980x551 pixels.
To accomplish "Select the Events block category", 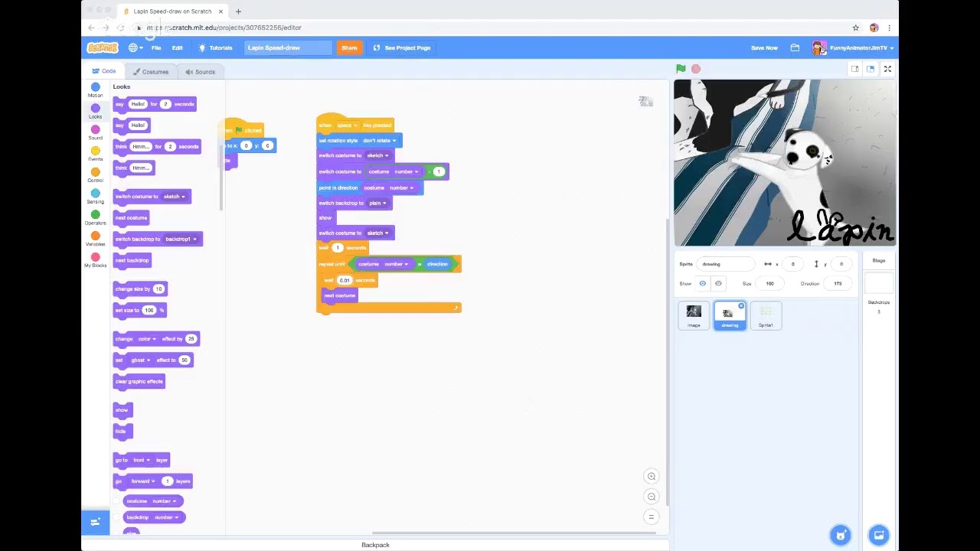I will pos(95,155).
